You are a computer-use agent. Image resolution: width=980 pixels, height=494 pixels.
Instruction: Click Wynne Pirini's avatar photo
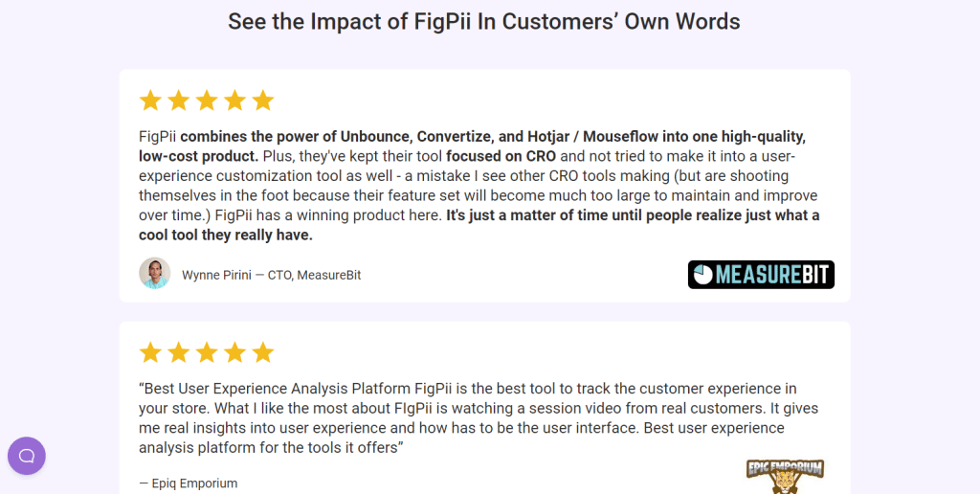pos(155,274)
